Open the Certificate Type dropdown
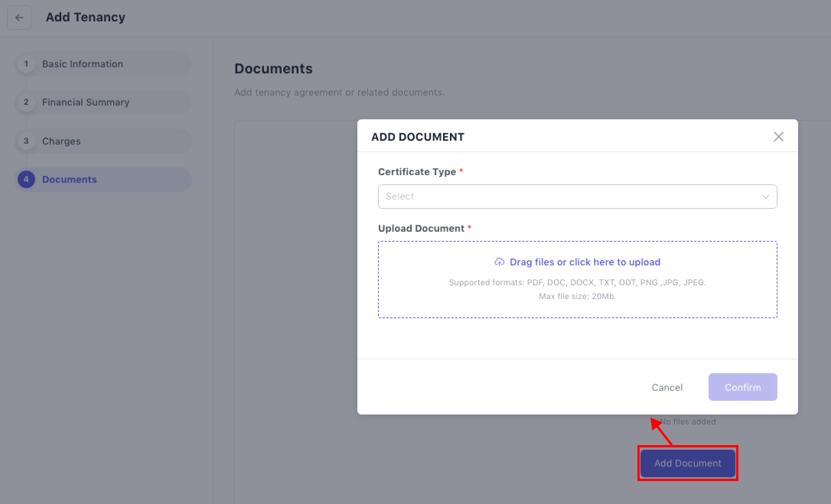The width and height of the screenshot is (831, 504). tap(577, 197)
